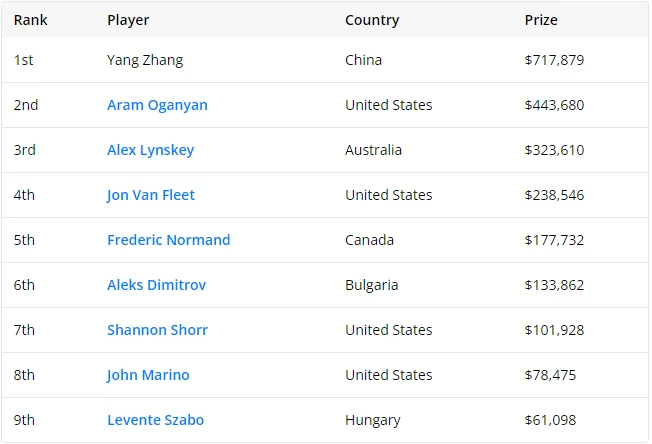The width and height of the screenshot is (652, 444).
Task: Select the China country cell
Action: pos(363,60)
